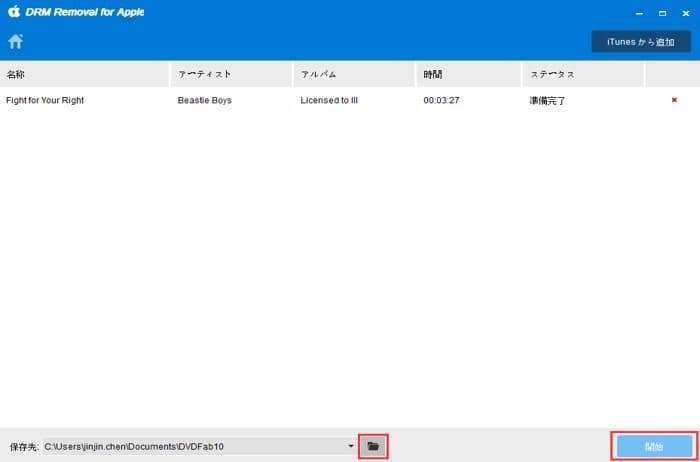The height and width of the screenshot is (462, 700).
Task: Click the iTunesから追加 button
Action: tap(641, 42)
